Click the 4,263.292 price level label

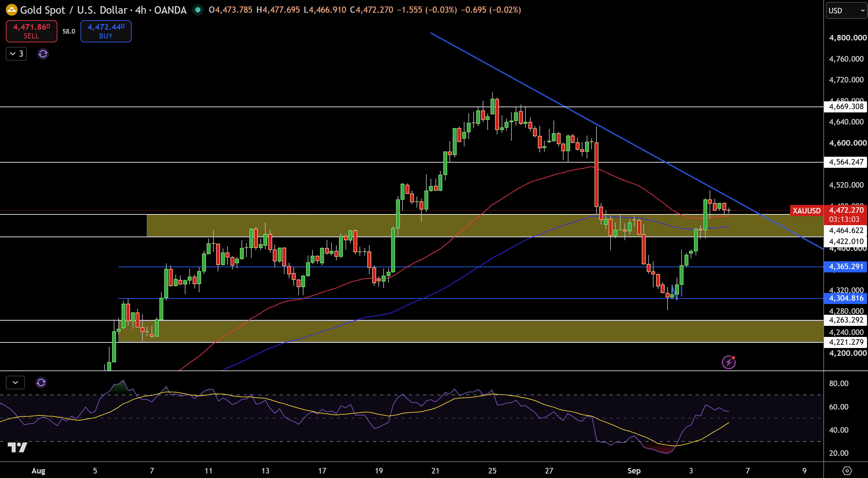[x=846, y=320]
